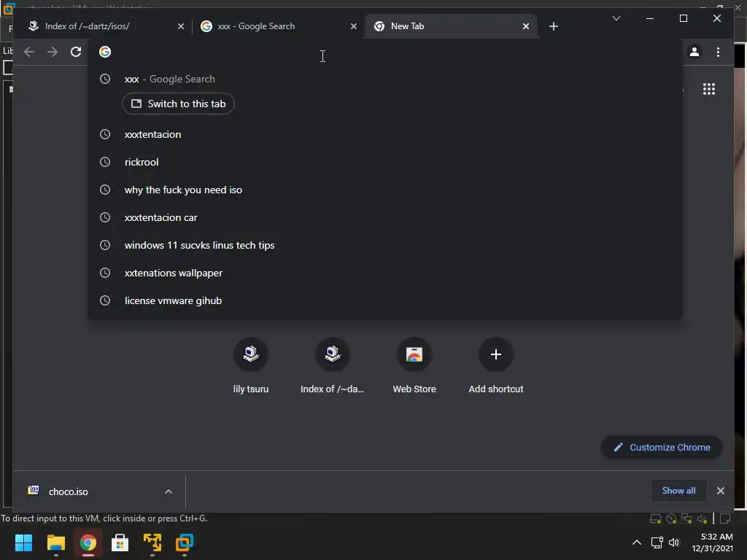Click Chrome icon in taskbar
This screenshot has height=560, width=747.
(88, 542)
